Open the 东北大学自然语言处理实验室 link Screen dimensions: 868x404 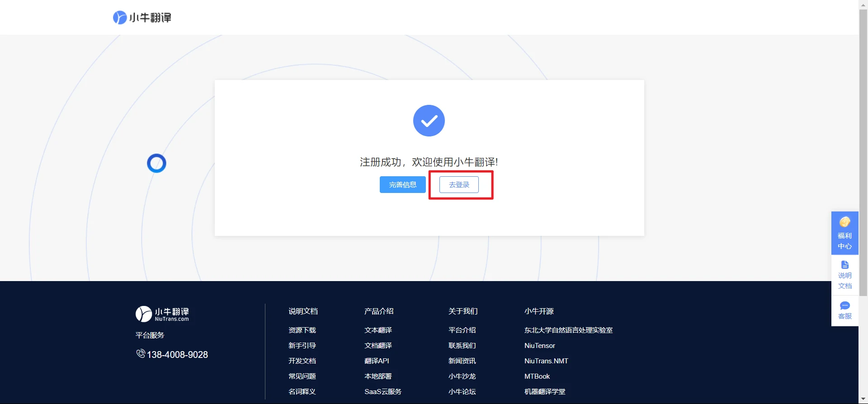click(x=568, y=330)
